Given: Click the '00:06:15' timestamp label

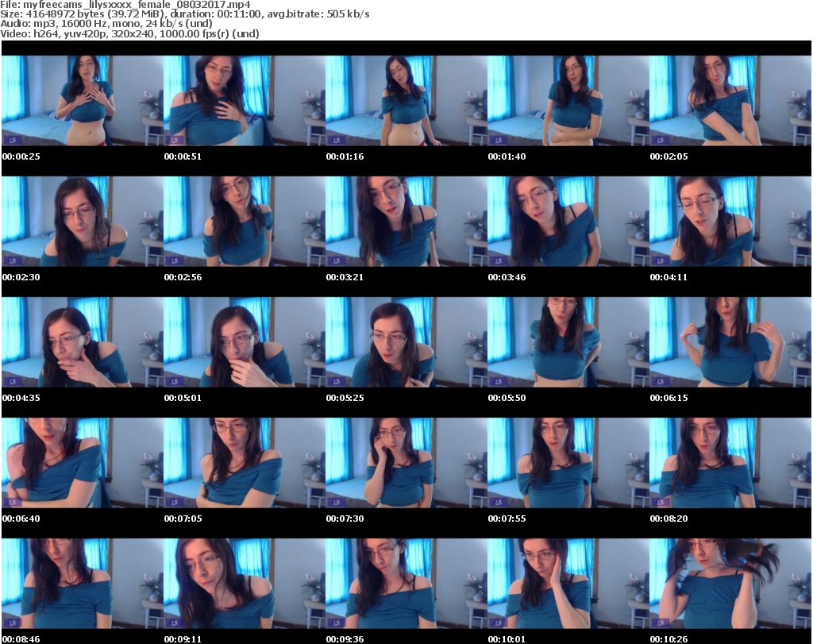Looking at the screenshot, I should [669, 398].
